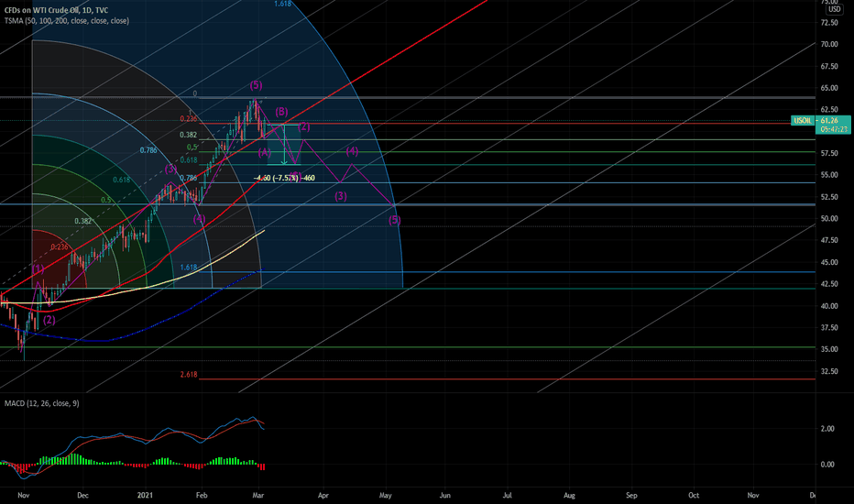Click Feb on the time axis
The width and height of the screenshot is (854, 504).
(x=202, y=495)
